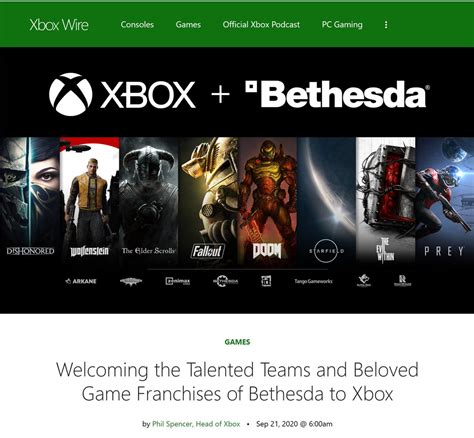Open the three-dot more menu

coord(386,25)
